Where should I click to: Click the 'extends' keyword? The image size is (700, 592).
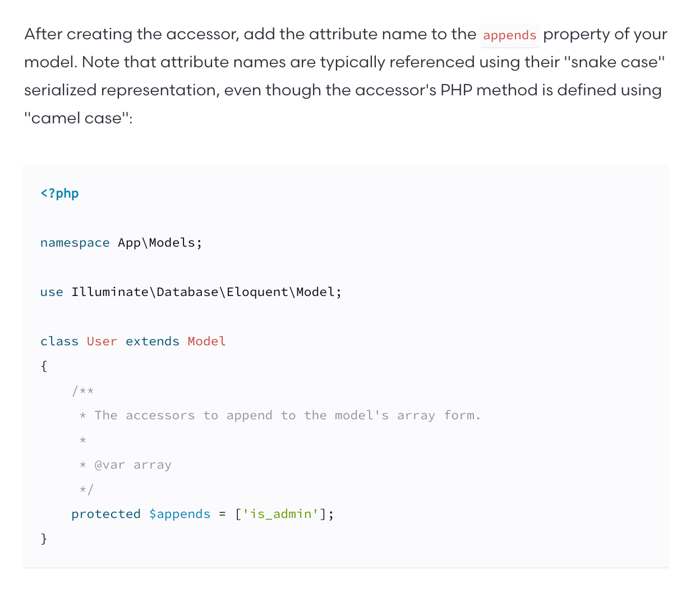click(153, 341)
